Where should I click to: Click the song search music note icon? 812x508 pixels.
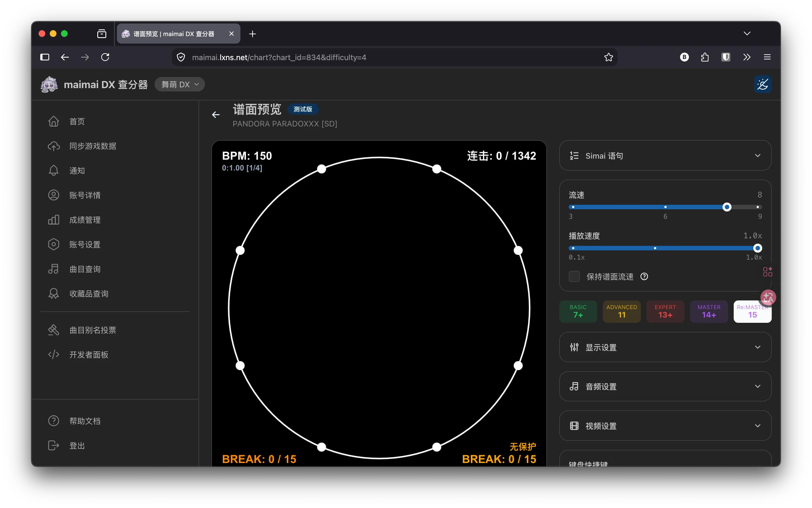pos(54,269)
